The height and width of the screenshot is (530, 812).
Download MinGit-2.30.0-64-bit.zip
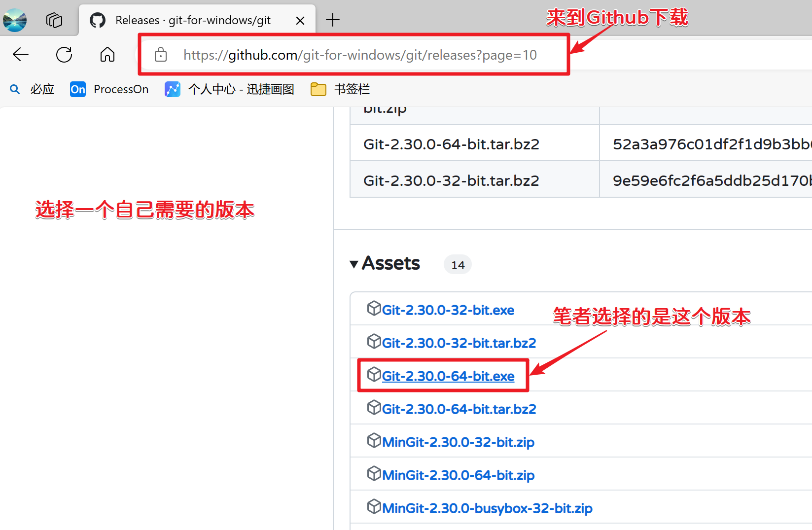click(459, 475)
